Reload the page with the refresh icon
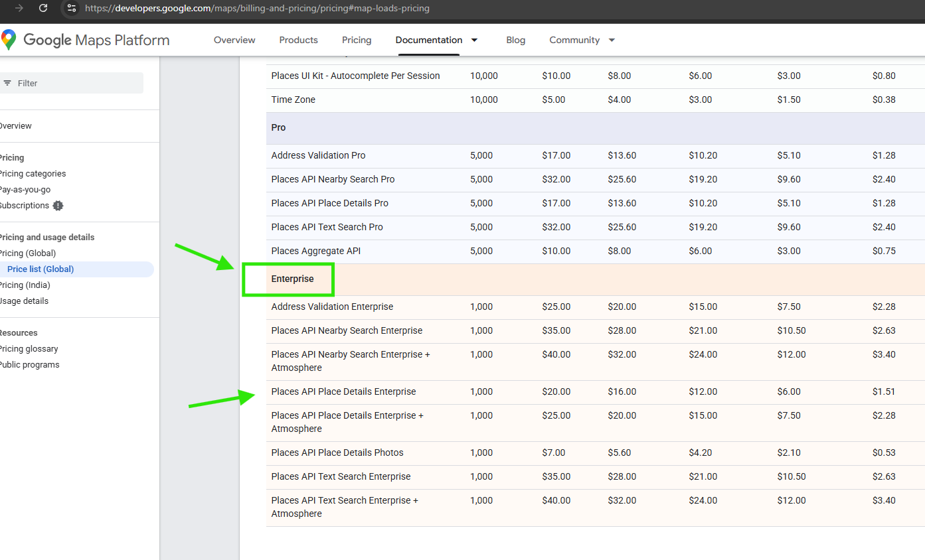Viewport: 925px width, 560px height. pos(43,8)
